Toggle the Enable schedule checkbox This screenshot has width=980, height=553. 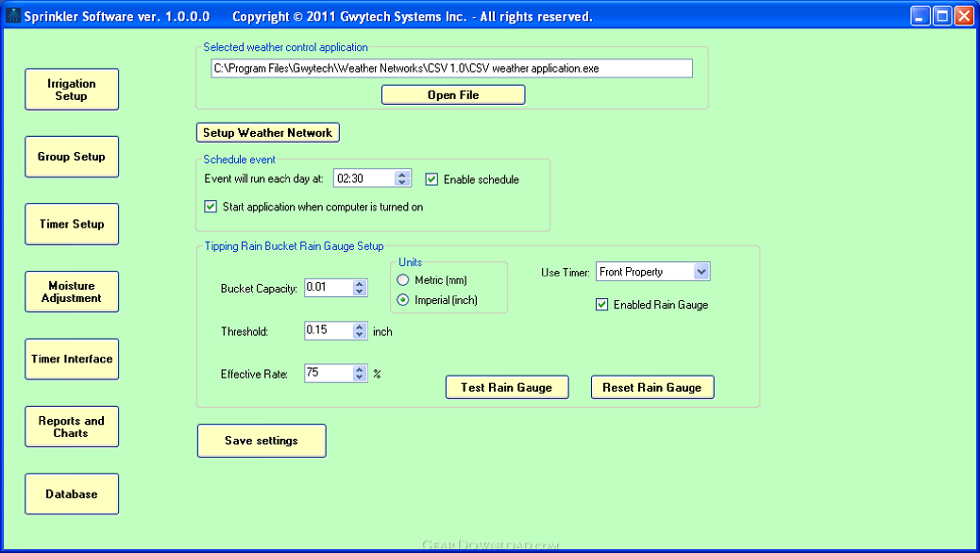tap(431, 179)
